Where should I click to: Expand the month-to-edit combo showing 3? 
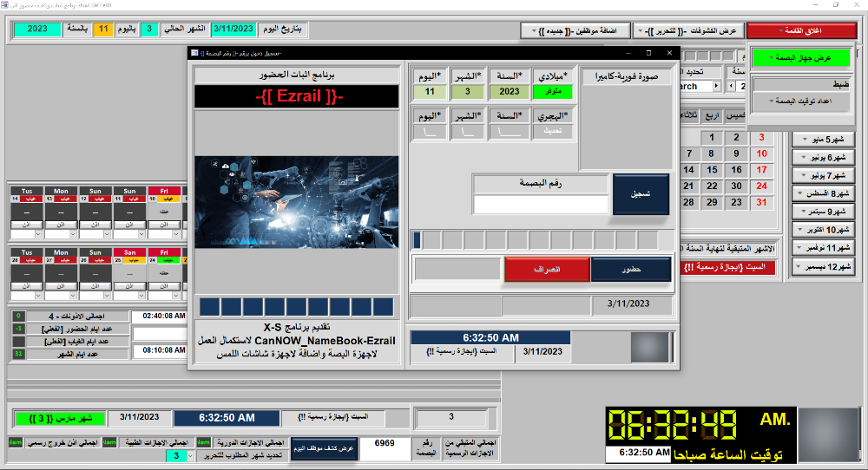tap(190, 456)
